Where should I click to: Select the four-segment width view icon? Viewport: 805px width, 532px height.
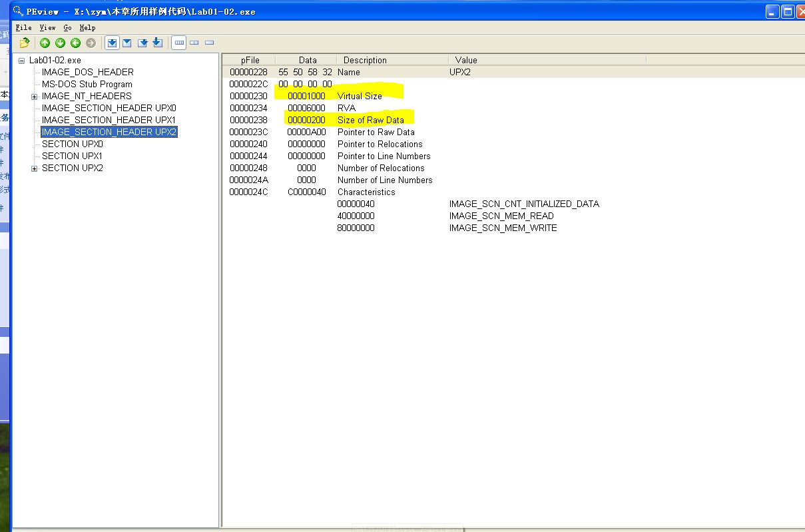[x=179, y=43]
